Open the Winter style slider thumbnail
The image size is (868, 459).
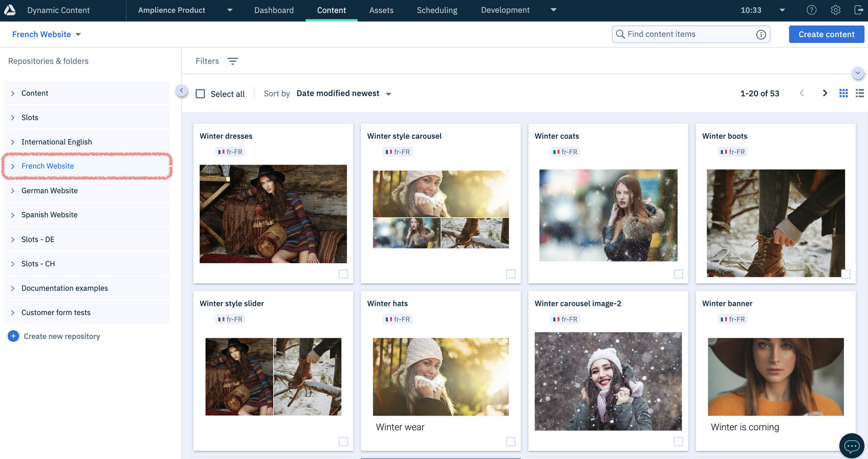tap(273, 377)
